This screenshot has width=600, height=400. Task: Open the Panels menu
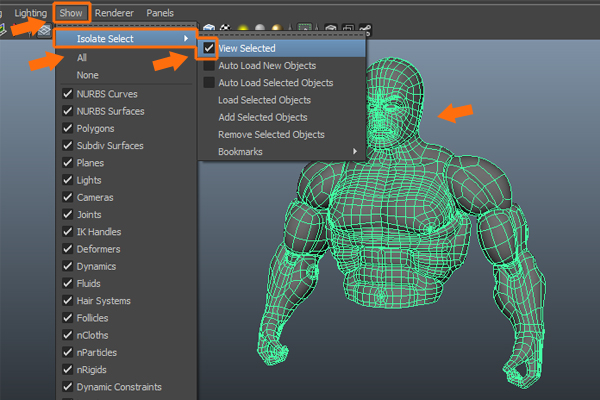[159, 13]
